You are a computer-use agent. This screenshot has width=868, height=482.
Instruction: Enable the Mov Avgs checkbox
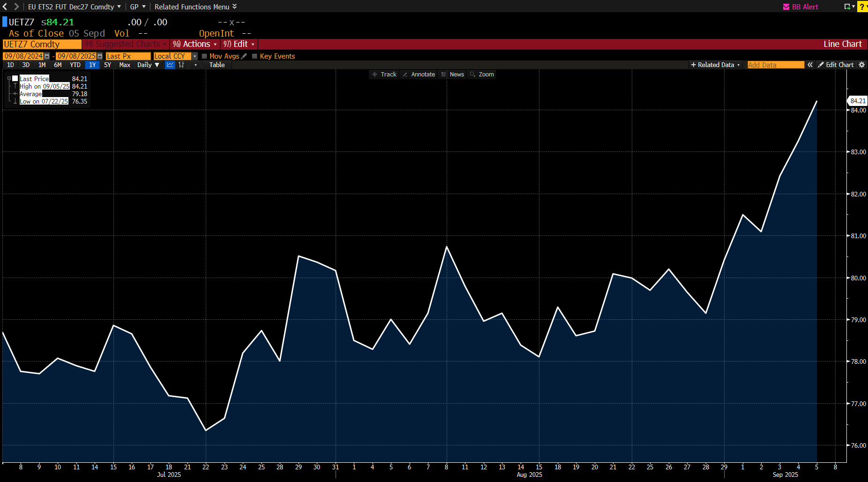204,56
